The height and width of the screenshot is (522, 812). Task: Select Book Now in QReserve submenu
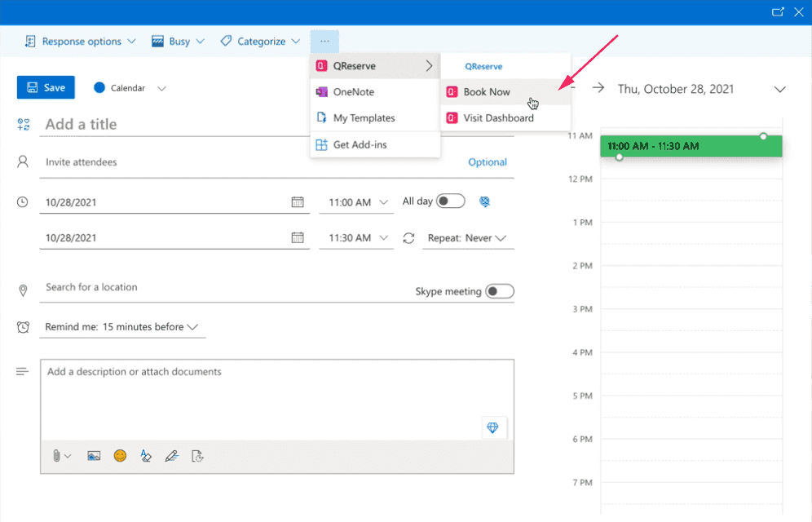tap(487, 92)
